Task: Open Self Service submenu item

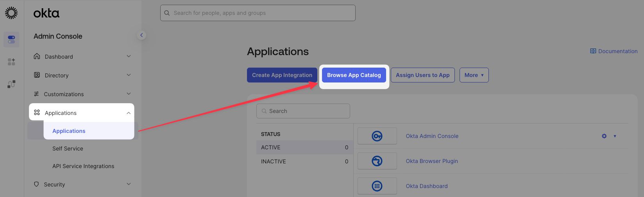Action: coord(68,149)
